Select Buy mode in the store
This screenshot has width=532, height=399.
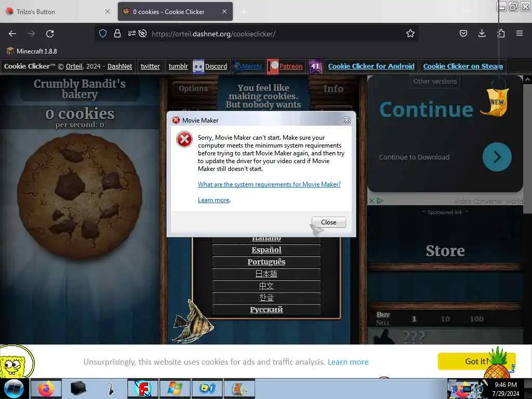coord(383,314)
